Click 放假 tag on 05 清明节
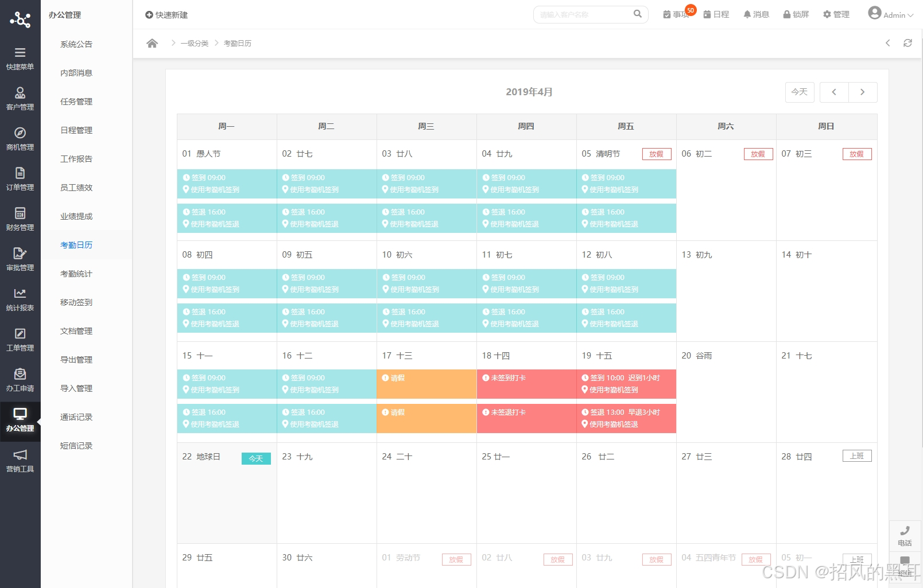 pyautogui.click(x=657, y=154)
